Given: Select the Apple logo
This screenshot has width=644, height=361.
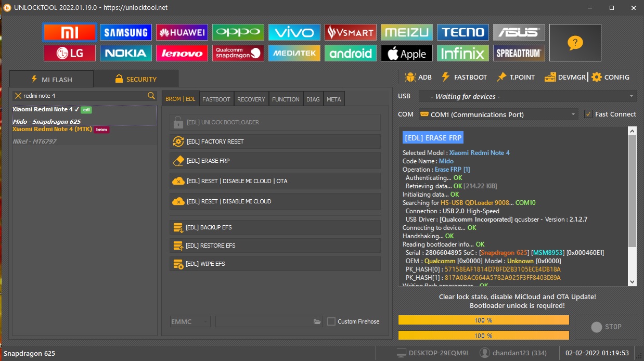Looking at the screenshot, I should (407, 53).
